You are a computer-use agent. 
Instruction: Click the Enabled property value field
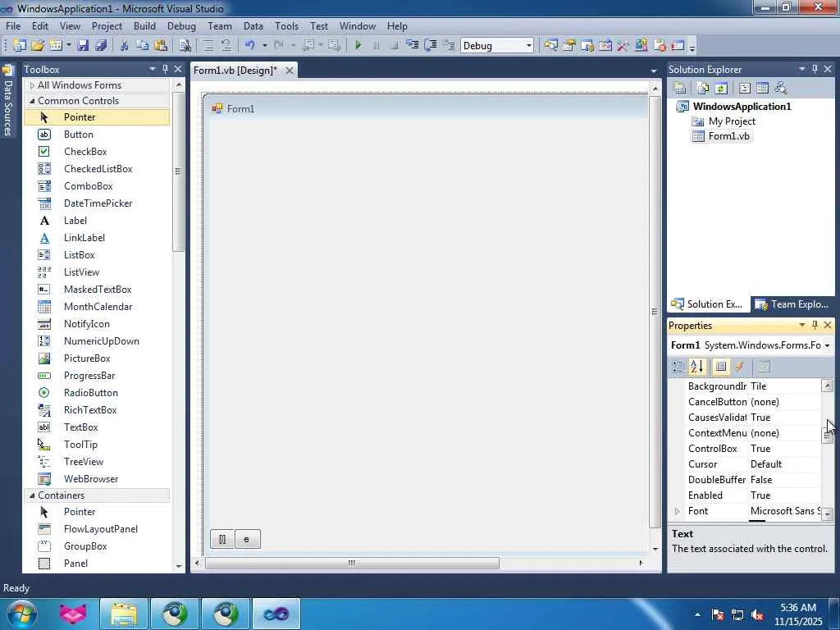tap(784, 495)
